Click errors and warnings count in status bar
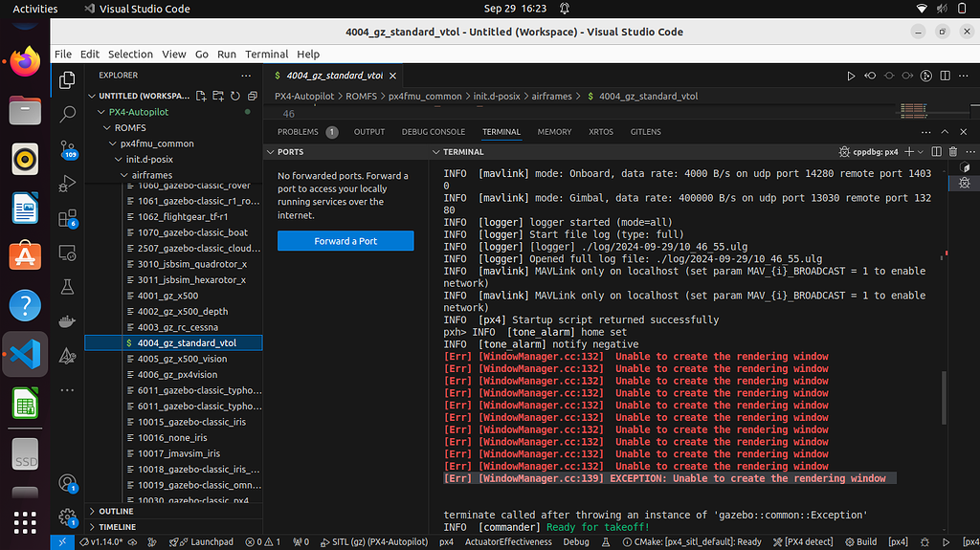Image resolution: width=980 pixels, height=550 pixels. pos(263,542)
